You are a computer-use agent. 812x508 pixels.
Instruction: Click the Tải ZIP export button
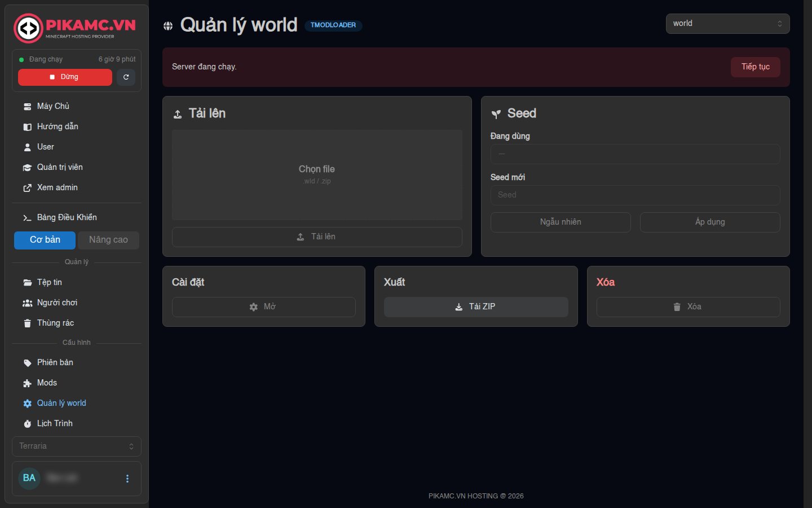[476, 307]
